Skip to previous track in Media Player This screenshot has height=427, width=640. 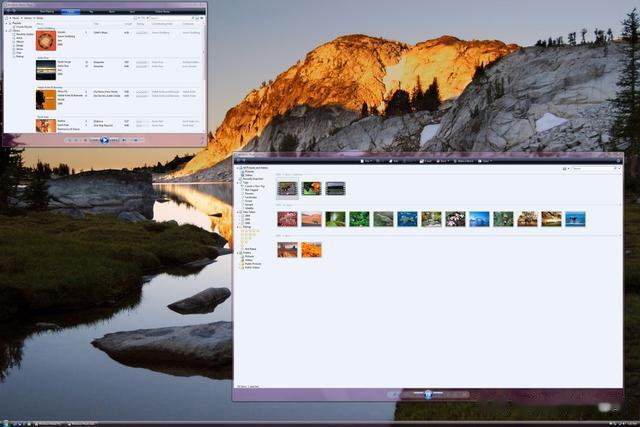tap(93, 140)
